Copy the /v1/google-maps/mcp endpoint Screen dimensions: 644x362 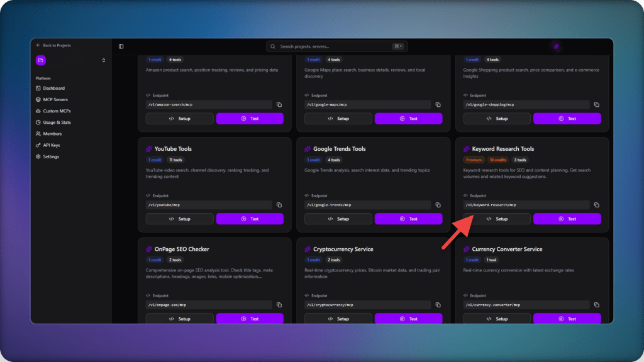438,105
